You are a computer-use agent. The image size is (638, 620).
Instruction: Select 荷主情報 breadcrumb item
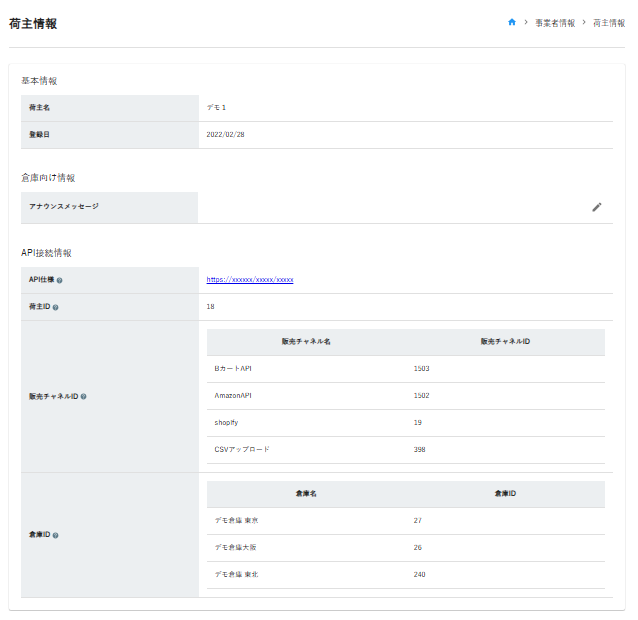[608, 22]
